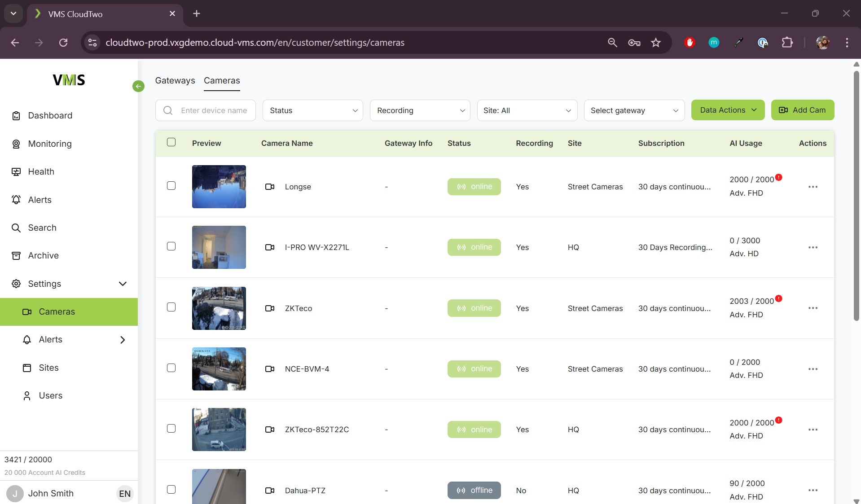This screenshot has height=504, width=861.
Task: Select the Longse camera checkbox
Action: click(171, 186)
